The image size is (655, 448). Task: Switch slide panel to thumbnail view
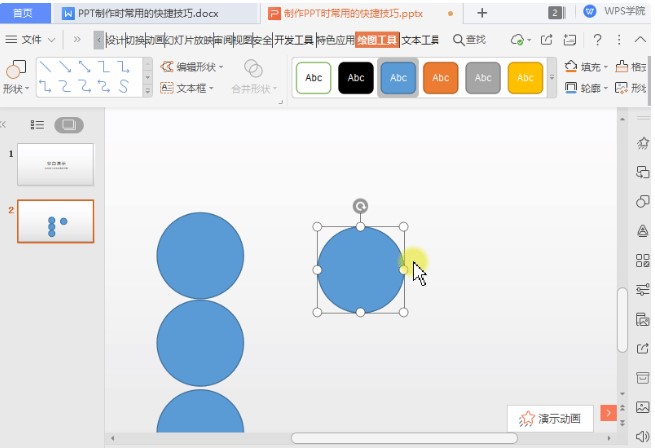(69, 125)
